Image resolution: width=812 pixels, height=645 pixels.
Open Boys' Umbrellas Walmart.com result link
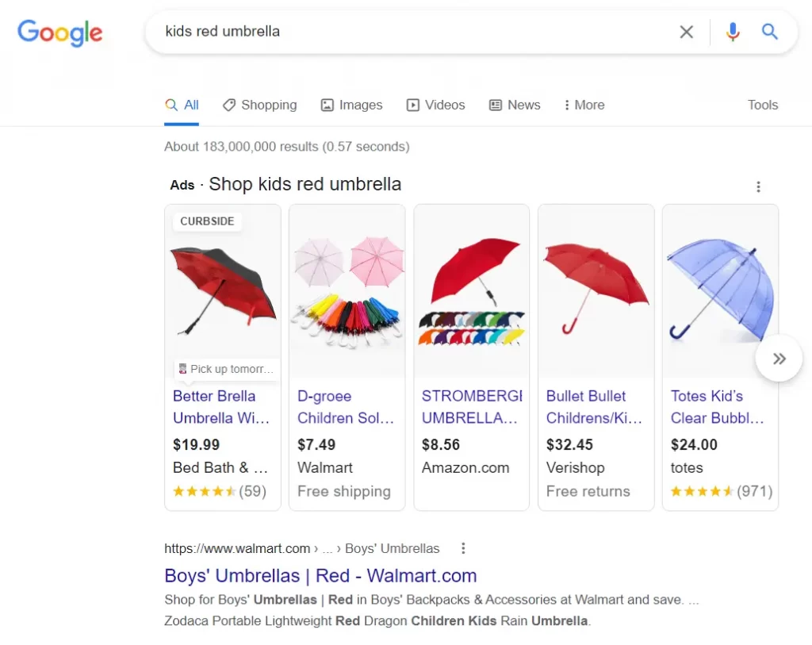point(320,575)
